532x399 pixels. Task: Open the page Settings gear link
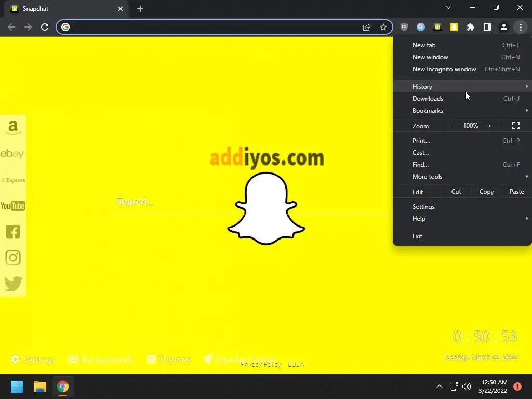click(x=33, y=360)
